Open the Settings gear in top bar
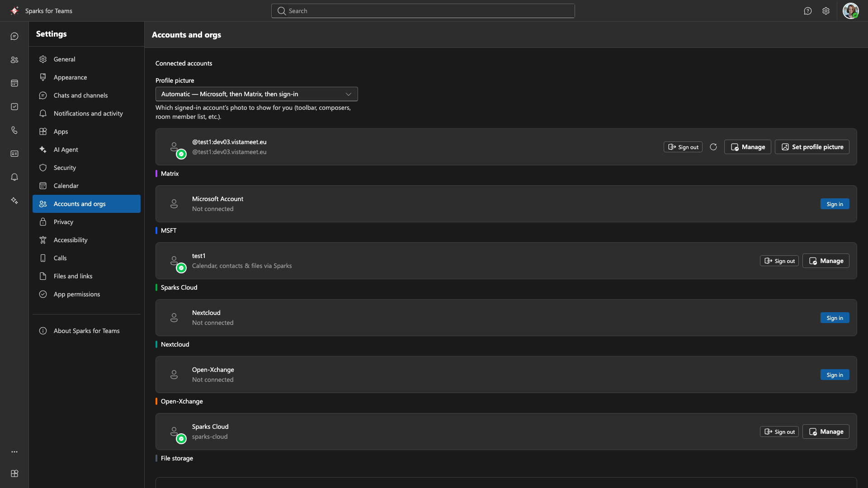This screenshot has height=488, width=868. [x=826, y=11]
